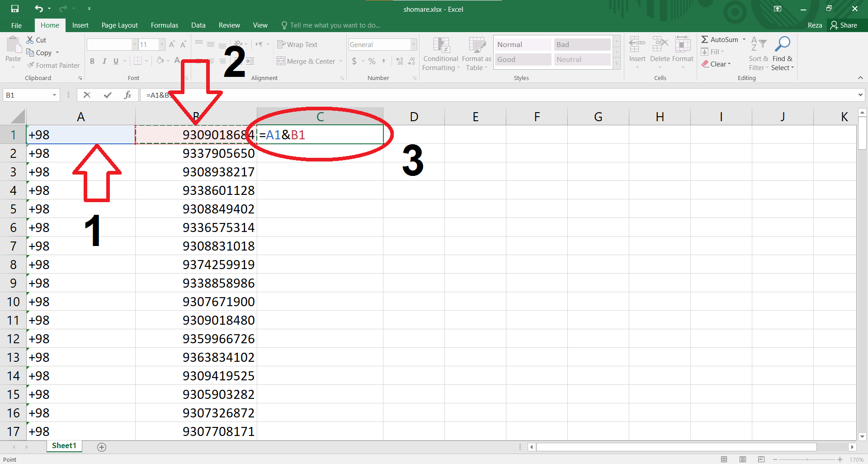Open Conditional Formatting menu
The height and width of the screenshot is (464, 868).
pyautogui.click(x=441, y=54)
